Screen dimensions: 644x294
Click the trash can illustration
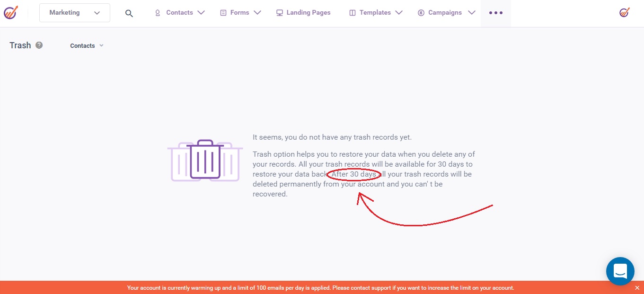pyautogui.click(x=205, y=160)
